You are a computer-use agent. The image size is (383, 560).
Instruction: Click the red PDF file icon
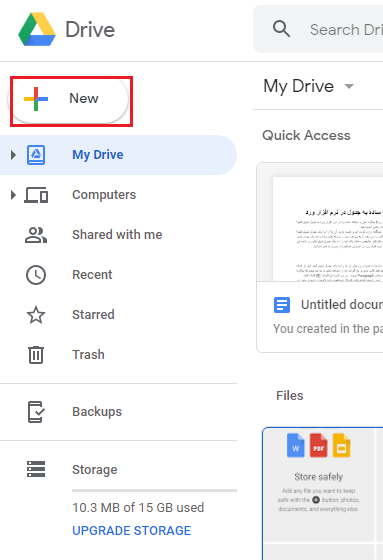[318, 445]
